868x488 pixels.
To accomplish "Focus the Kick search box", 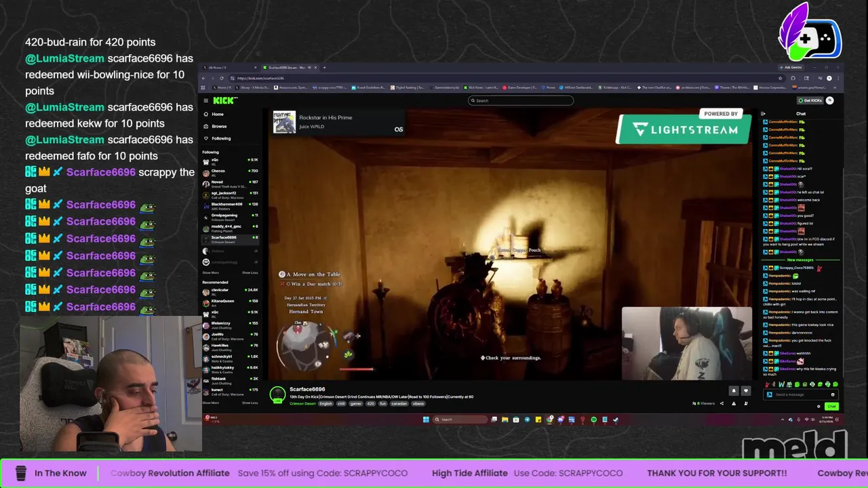I will pyautogui.click(x=521, y=100).
